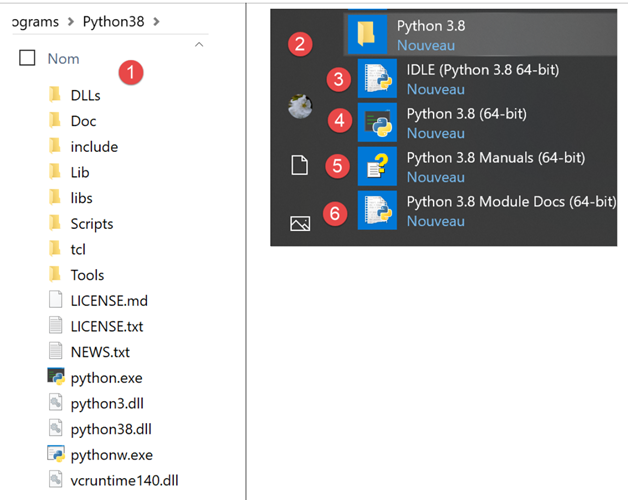Select the vcruntime140.dll file
The width and height of the screenshot is (628, 500).
[x=124, y=480]
